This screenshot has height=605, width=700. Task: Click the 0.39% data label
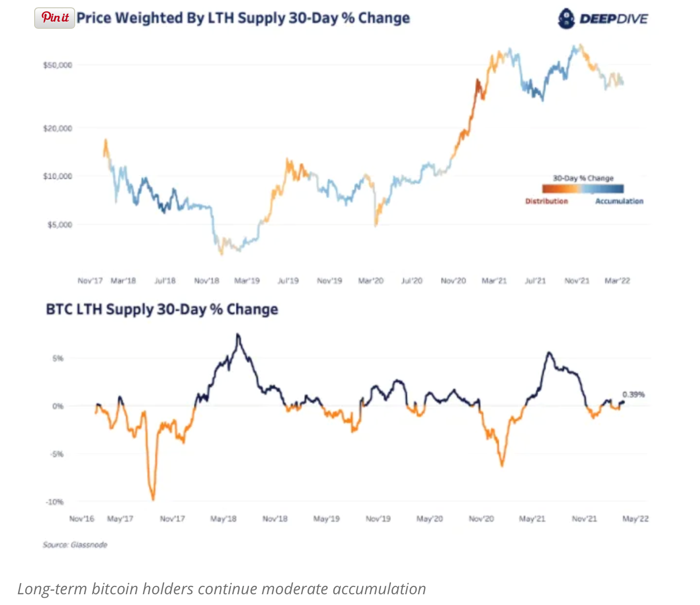(633, 394)
